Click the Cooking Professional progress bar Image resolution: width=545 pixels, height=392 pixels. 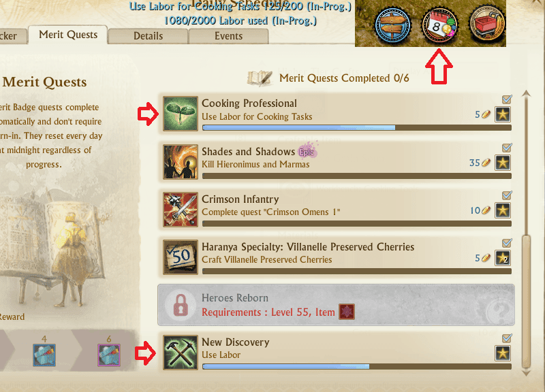point(356,128)
